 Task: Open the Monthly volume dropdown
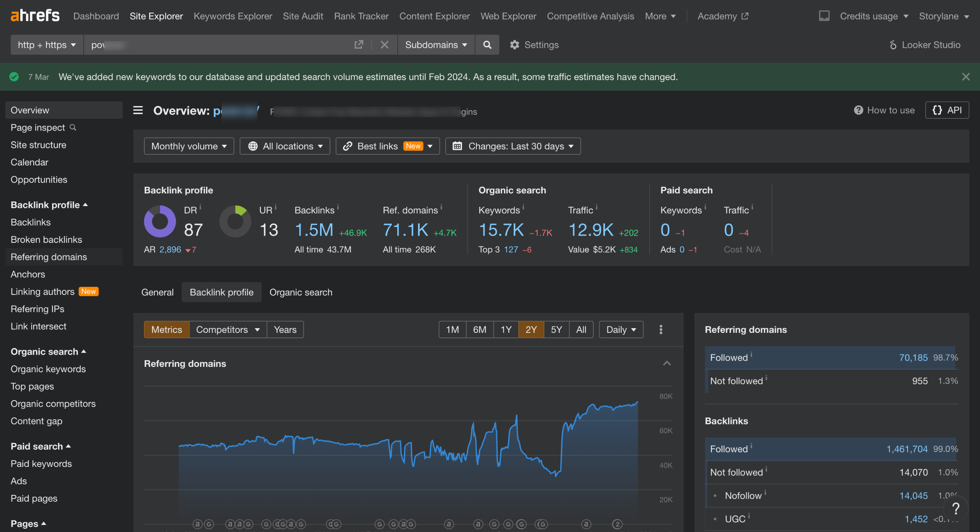189,146
